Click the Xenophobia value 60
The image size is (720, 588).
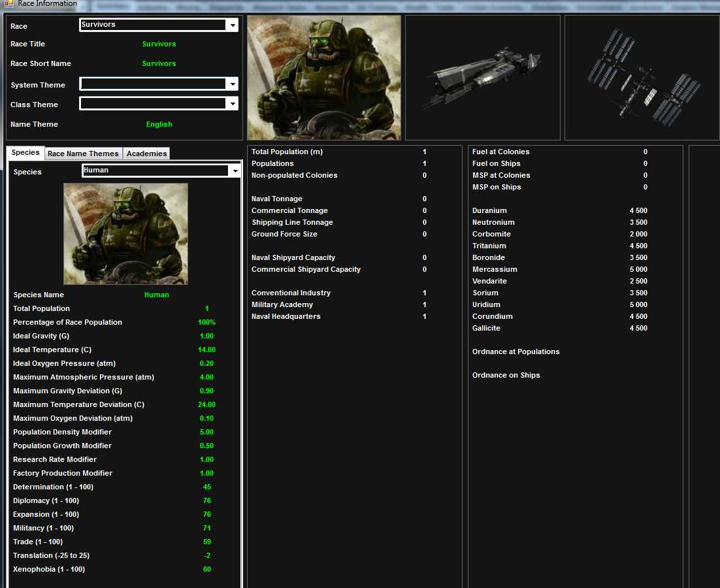tap(206, 570)
